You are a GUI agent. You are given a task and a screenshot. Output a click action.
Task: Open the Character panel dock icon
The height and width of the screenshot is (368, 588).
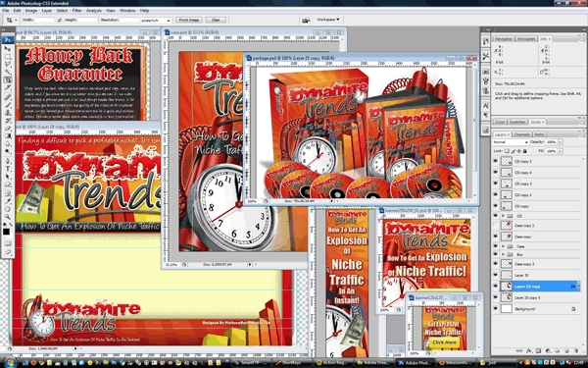tap(486, 106)
